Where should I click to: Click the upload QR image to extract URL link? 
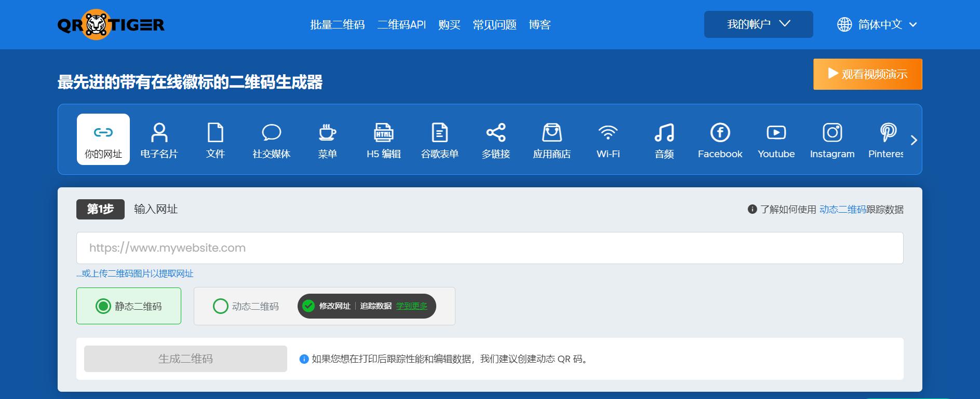click(135, 273)
